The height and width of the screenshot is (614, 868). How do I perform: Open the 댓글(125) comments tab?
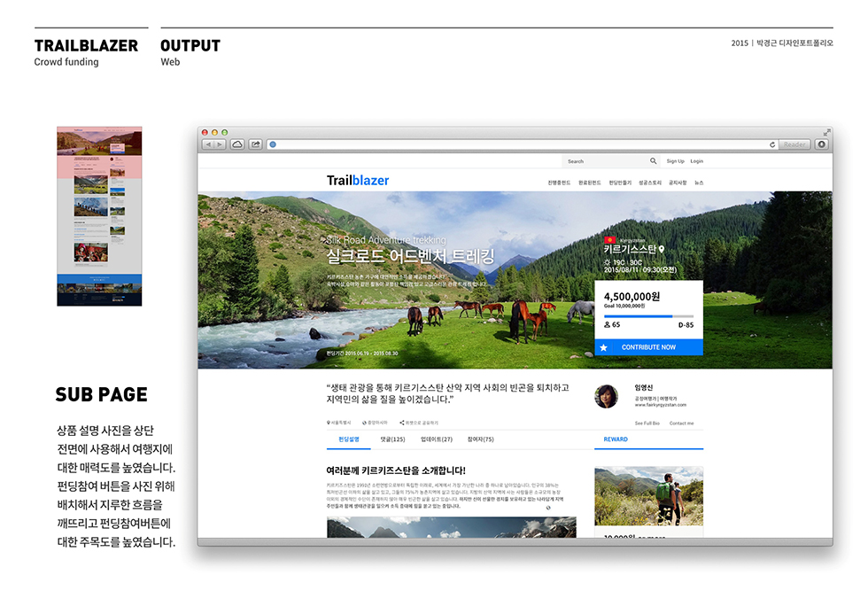(392, 439)
